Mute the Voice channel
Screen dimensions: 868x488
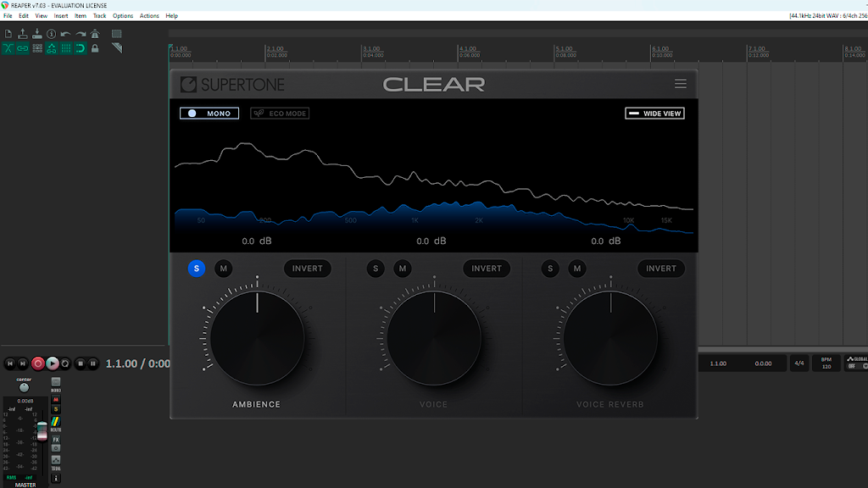[403, 269]
